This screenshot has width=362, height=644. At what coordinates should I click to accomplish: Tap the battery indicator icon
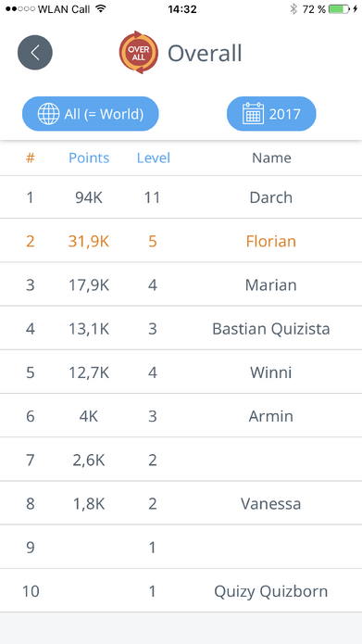pyautogui.click(x=340, y=9)
